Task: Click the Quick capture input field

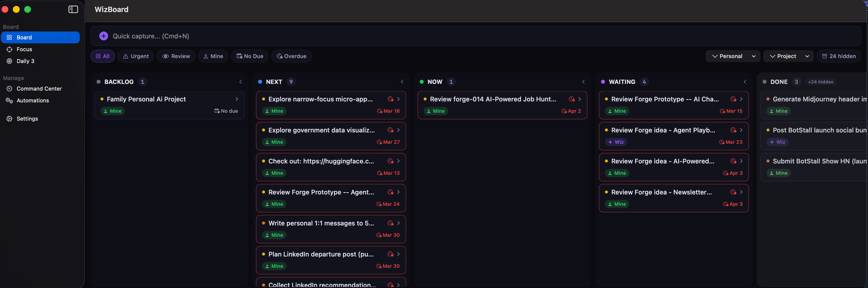Action: (472, 36)
